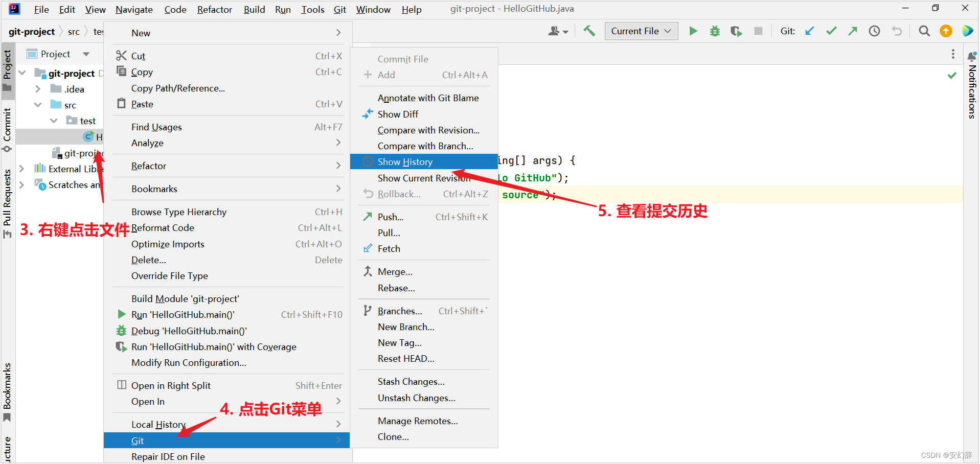Open the Notifications tool window

[972, 85]
